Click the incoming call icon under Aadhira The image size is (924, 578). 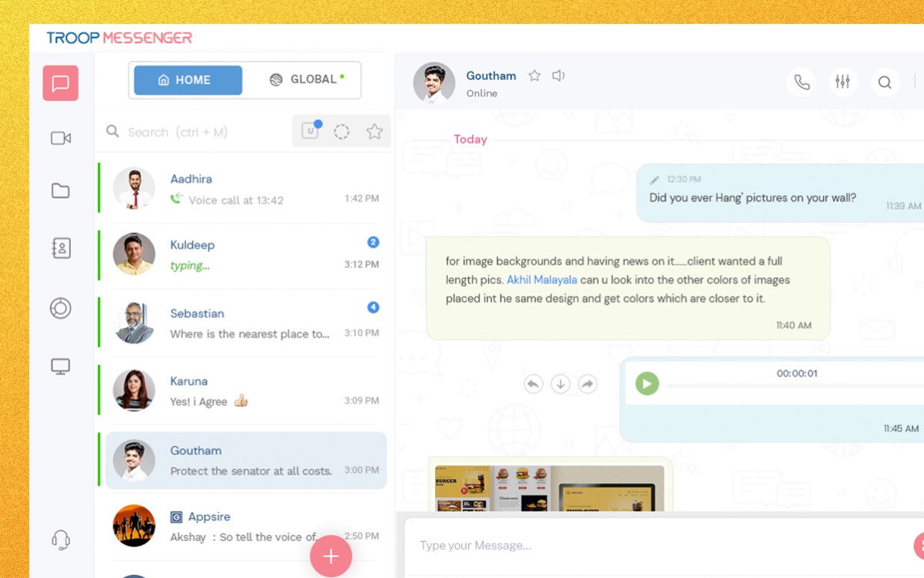176,199
